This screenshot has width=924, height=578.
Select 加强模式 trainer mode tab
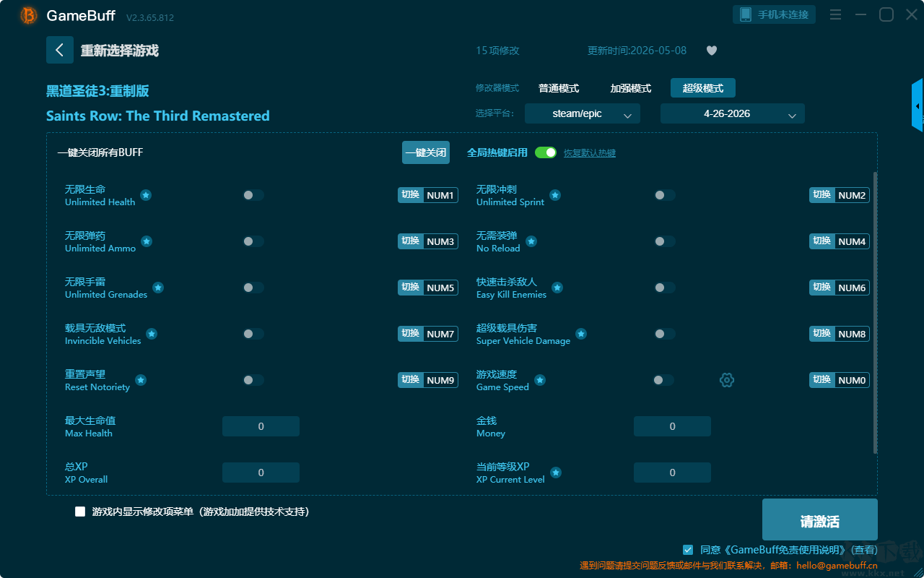tap(631, 88)
